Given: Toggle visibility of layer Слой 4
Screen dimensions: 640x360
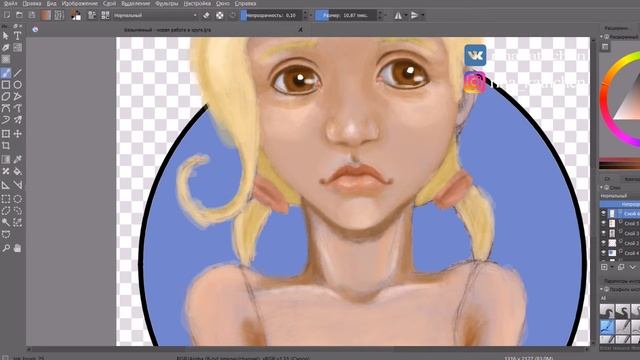Looking at the screenshot, I should click(604, 253).
